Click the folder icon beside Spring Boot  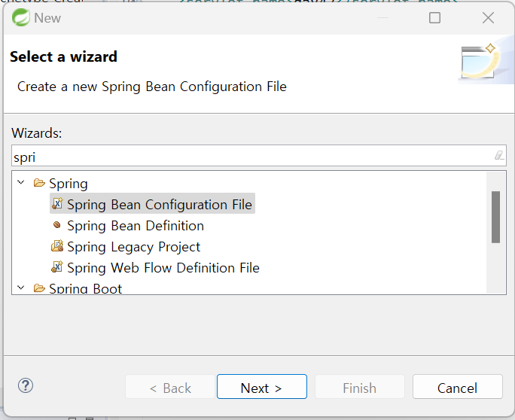(39, 288)
